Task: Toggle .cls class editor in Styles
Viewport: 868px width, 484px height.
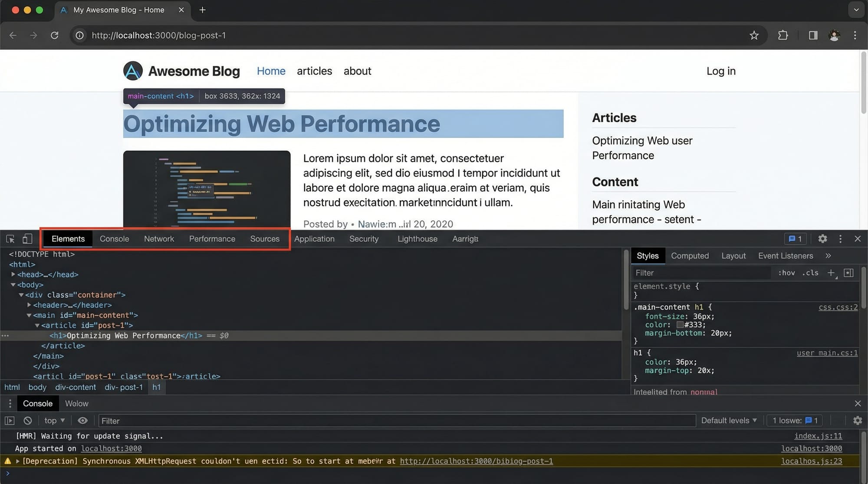Action: tap(810, 273)
